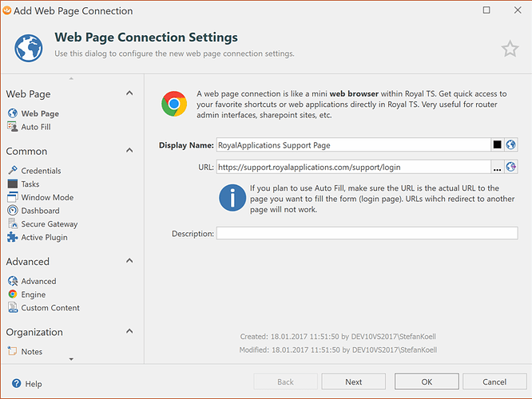Image resolution: width=532 pixels, height=399 pixels.
Task: Click the globe icon beside URL field
Action: click(x=511, y=167)
